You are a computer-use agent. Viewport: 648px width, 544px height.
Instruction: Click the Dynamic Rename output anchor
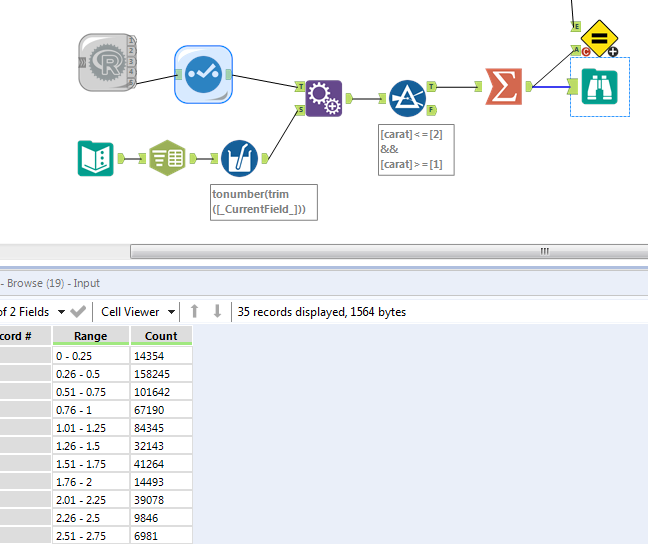[x=348, y=98]
